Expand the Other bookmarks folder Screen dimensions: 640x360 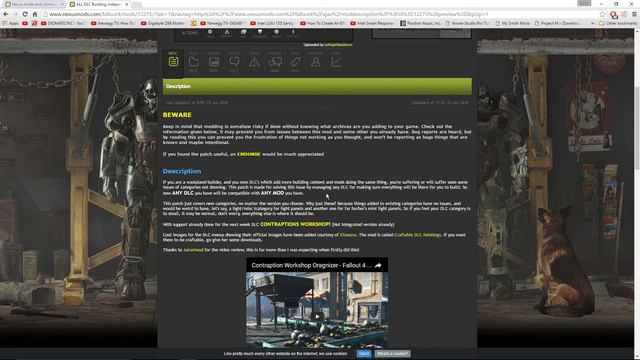point(618,23)
